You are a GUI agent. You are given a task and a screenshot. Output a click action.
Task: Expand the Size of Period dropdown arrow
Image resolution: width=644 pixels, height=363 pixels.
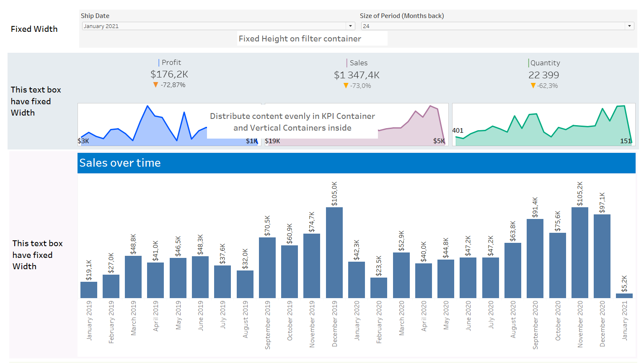tap(629, 26)
